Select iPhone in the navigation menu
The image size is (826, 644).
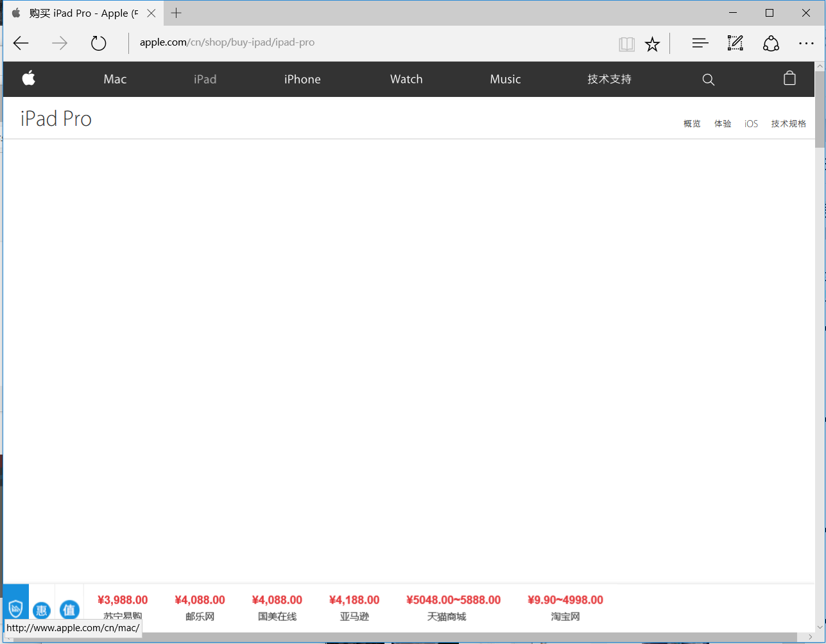[x=302, y=79]
